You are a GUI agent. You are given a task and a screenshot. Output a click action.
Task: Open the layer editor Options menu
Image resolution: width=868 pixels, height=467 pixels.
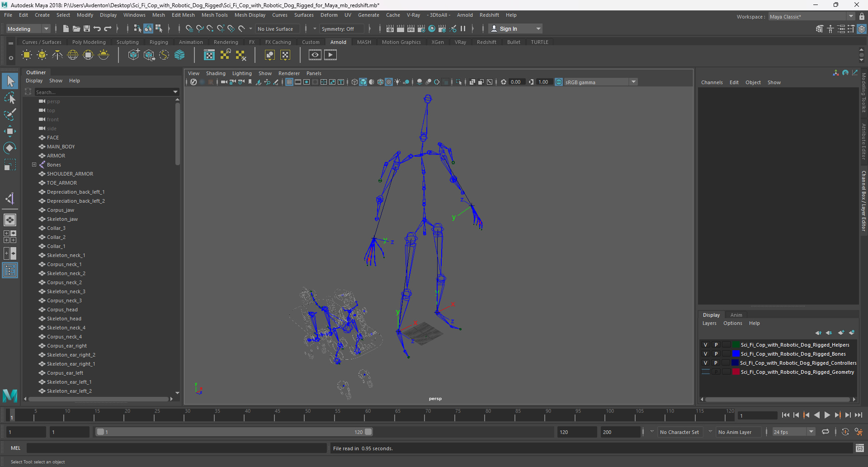732,323
